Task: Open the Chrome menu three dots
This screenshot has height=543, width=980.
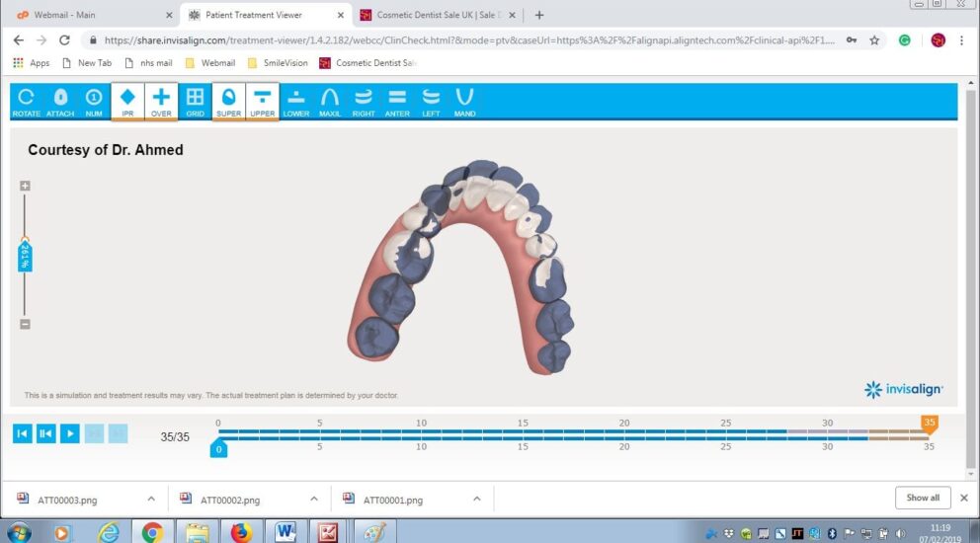Action: point(962,40)
